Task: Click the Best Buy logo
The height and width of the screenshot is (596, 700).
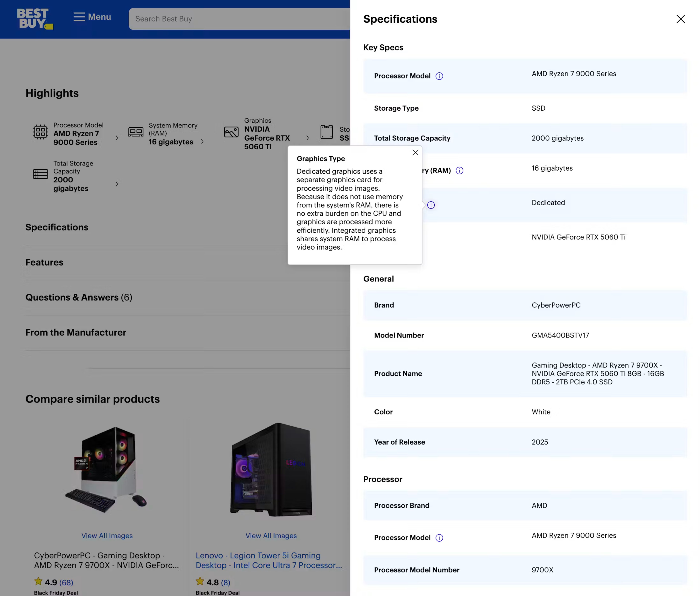Action: (x=35, y=19)
